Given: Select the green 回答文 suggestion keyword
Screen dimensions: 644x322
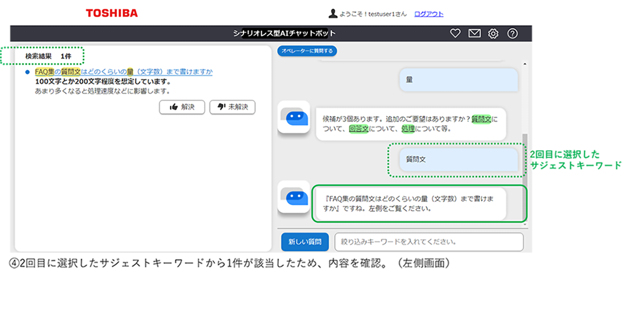Looking at the screenshot, I should point(359,129).
